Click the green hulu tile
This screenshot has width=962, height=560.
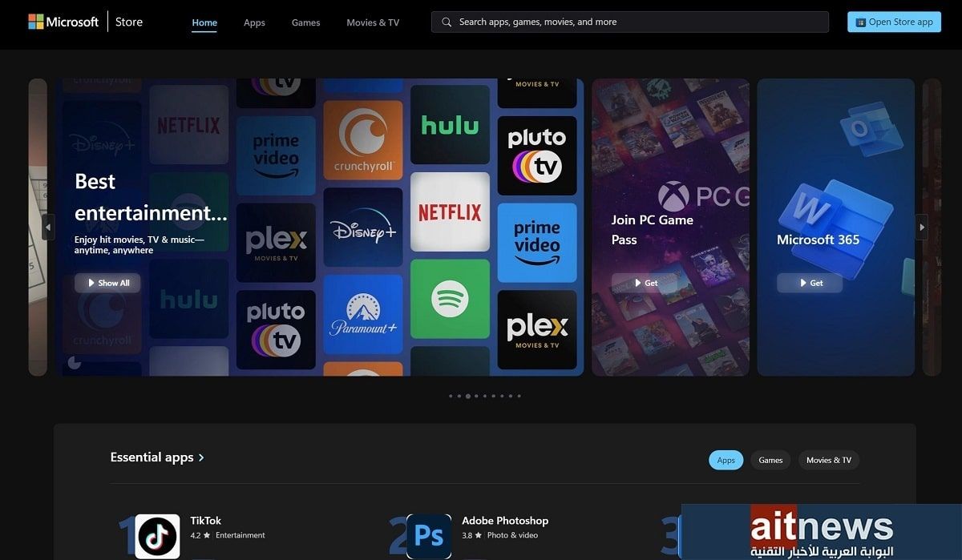coord(450,125)
